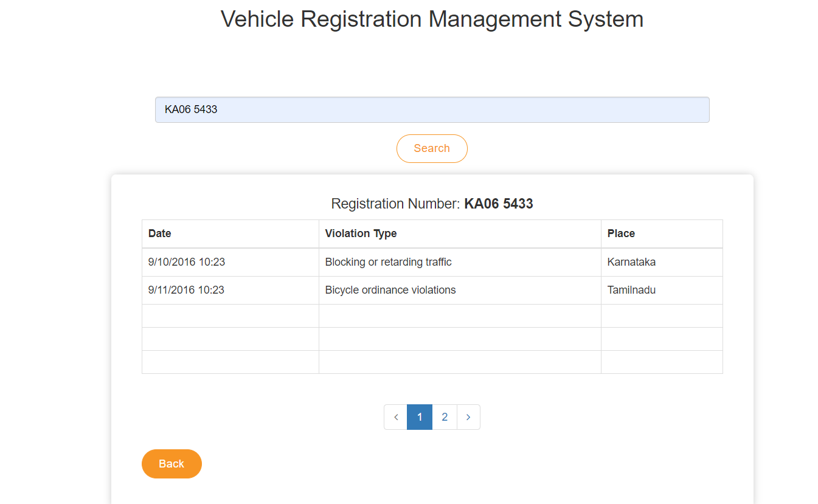Select page 1 in pagination
The image size is (818, 504).
click(420, 417)
